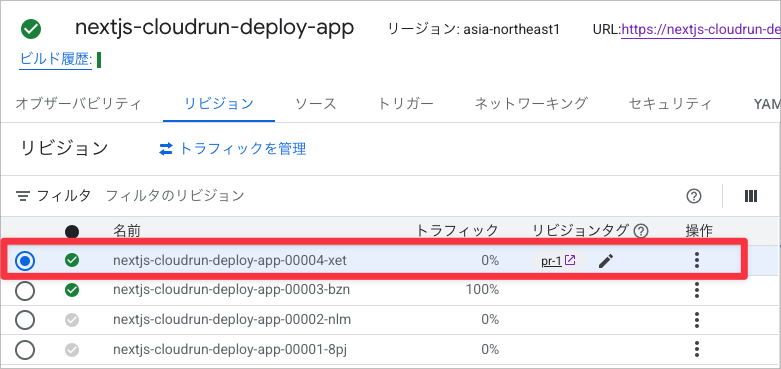The image size is (781, 369).
Task: Click the 100% traffic value of 00003-bzn
Action: 482,290
